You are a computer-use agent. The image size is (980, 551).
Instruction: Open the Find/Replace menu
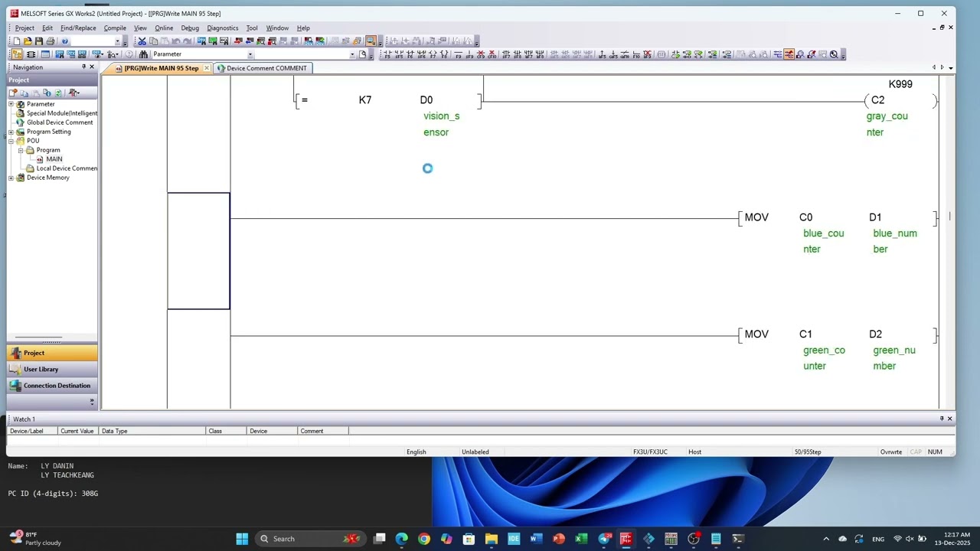pyautogui.click(x=78, y=28)
